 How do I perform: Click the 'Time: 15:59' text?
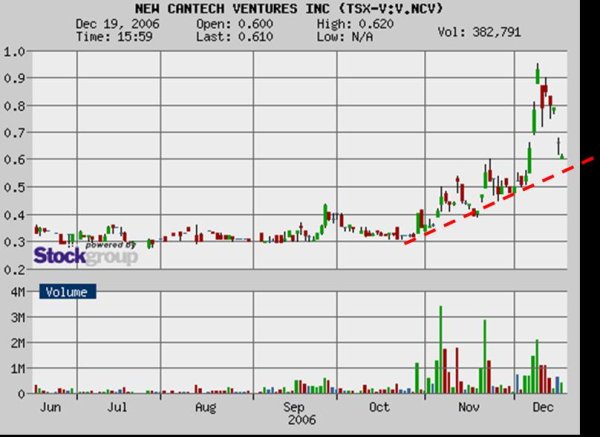coord(114,37)
